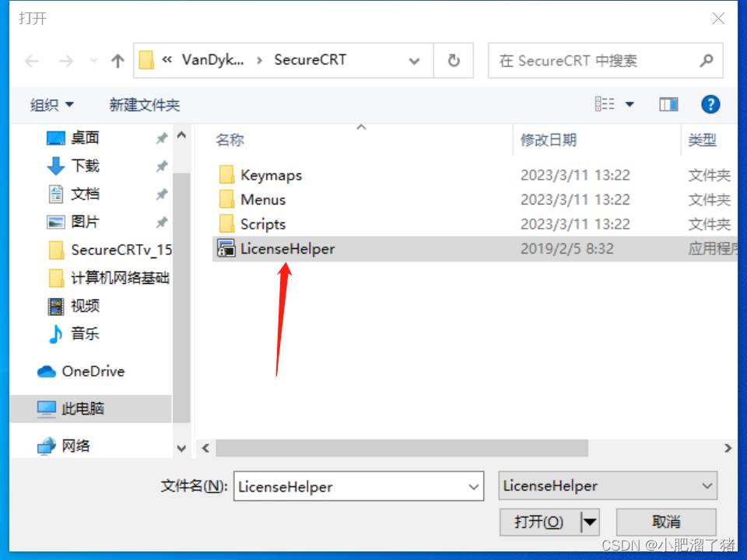
Task: Click the 打开(O) open button
Action: tap(539, 523)
